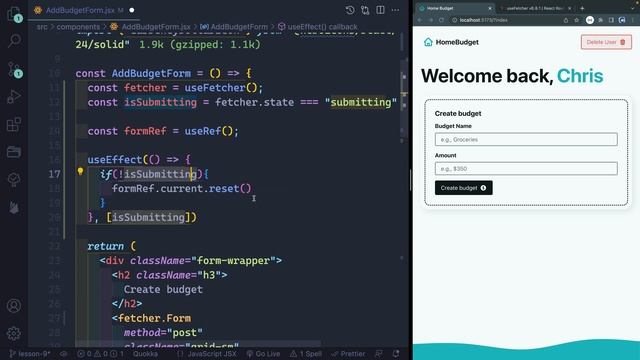Click the open changes icon in editor toolbar
The height and width of the screenshot is (360, 640).
[x=365, y=10]
